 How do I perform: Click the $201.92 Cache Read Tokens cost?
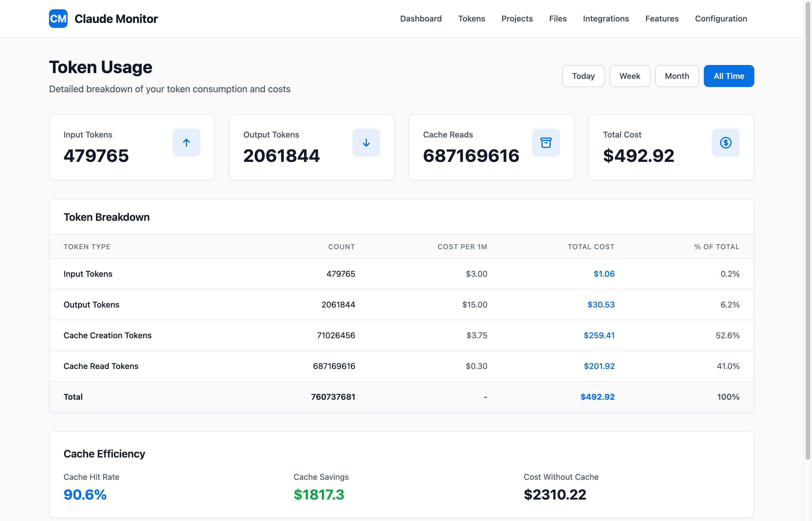point(599,366)
